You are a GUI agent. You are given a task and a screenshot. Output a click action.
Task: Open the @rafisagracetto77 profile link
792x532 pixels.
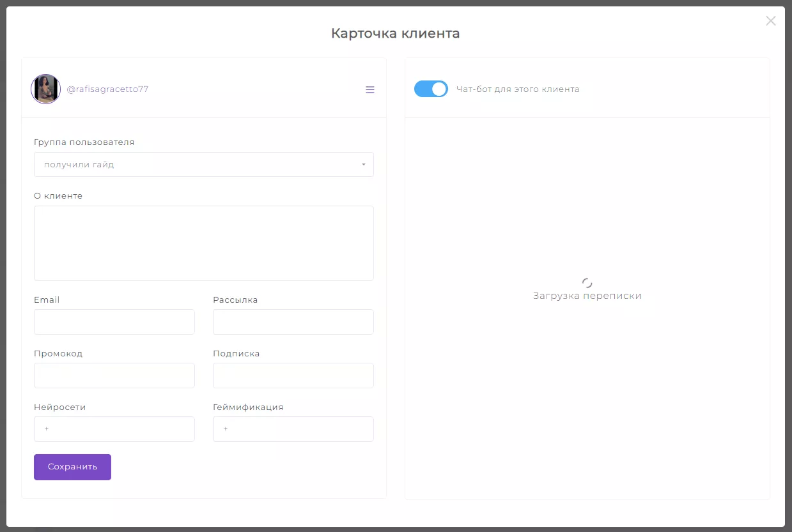click(107, 89)
